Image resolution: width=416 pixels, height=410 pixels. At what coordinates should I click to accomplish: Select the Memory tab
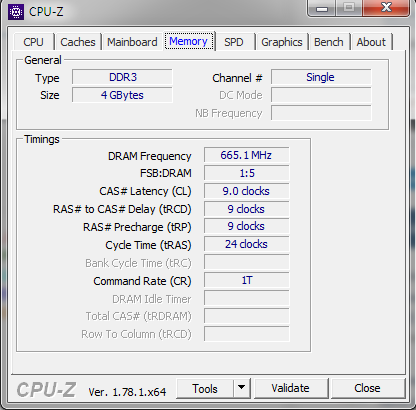[x=189, y=41]
